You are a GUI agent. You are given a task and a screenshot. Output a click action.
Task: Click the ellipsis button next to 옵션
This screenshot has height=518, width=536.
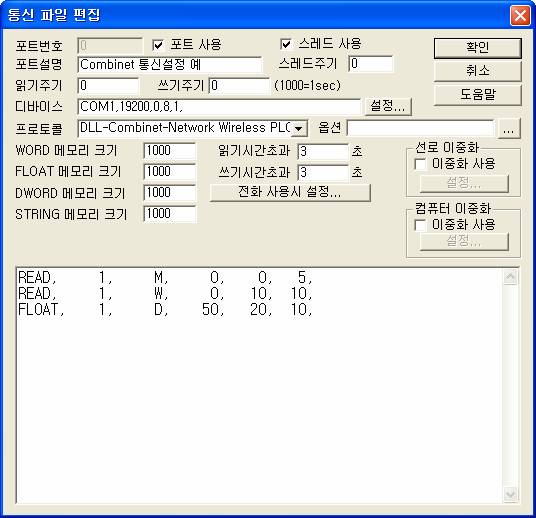tap(509, 129)
